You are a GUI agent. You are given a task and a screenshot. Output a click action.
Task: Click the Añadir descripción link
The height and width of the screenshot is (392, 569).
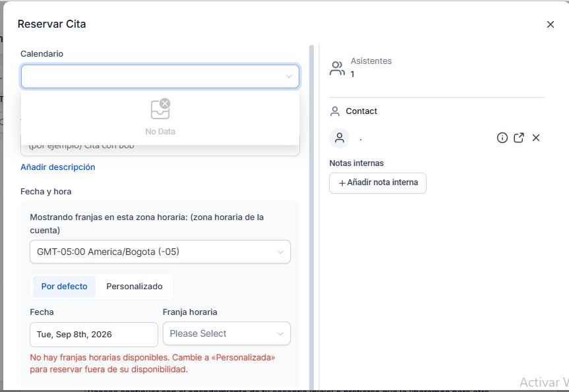[58, 167]
